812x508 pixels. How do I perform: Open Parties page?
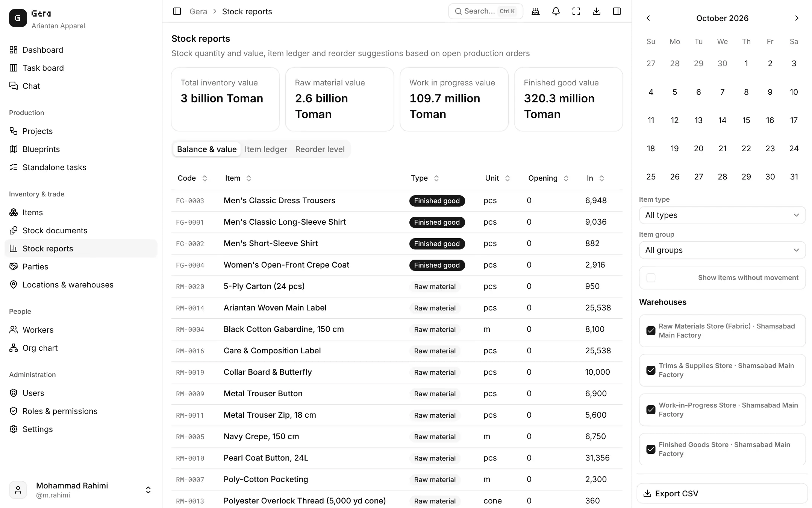[81, 266]
